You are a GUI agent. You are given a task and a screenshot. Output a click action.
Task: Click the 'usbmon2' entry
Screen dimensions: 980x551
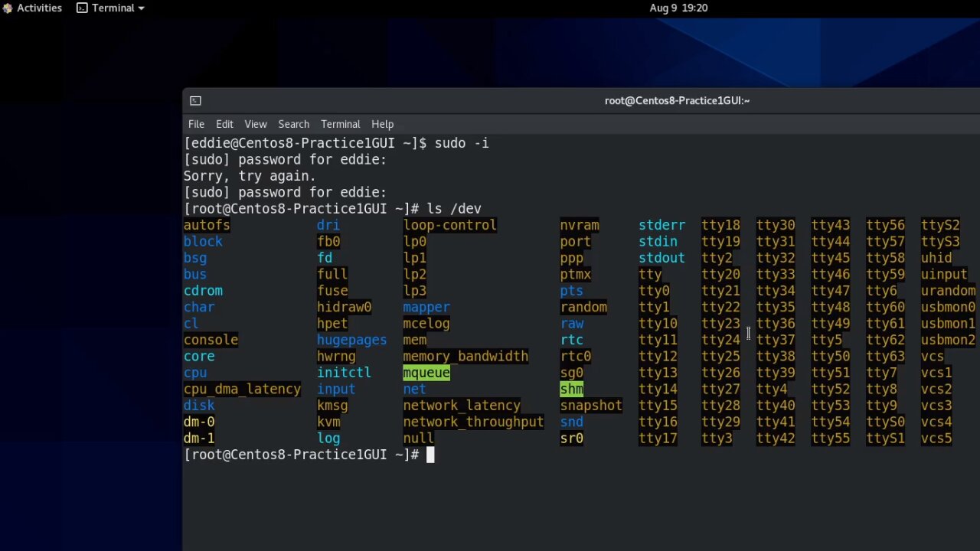(948, 340)
